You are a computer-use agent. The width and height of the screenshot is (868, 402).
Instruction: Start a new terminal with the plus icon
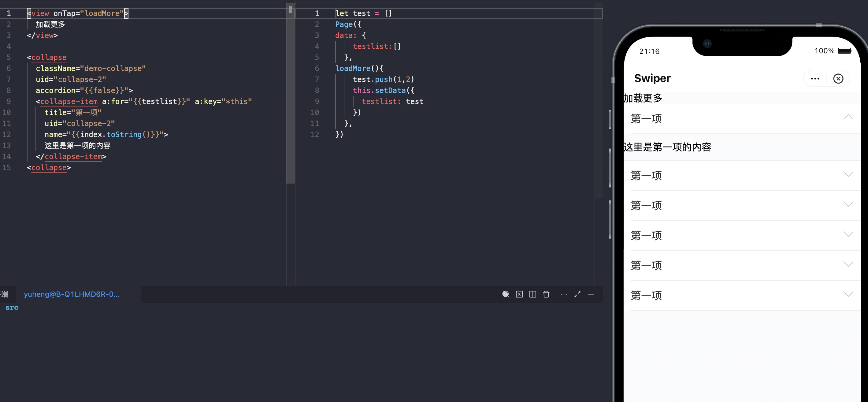tap(148, 294)
